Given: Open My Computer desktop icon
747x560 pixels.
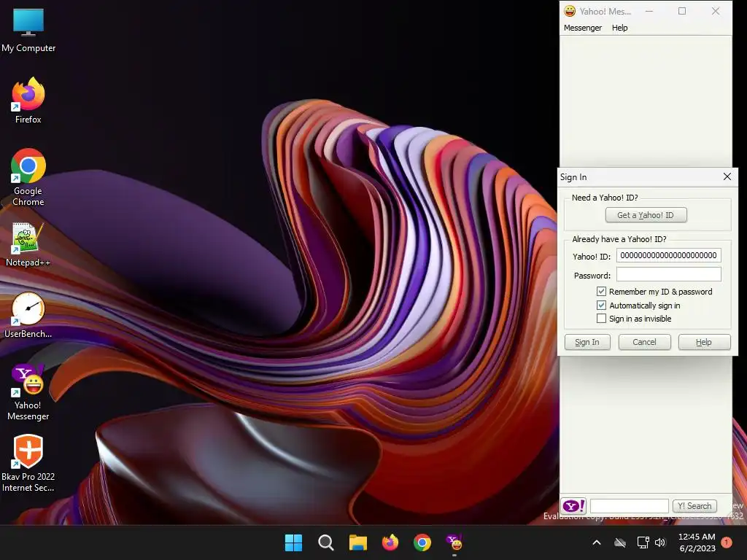Looking at the screenshot, I should (x=28, y=30).
